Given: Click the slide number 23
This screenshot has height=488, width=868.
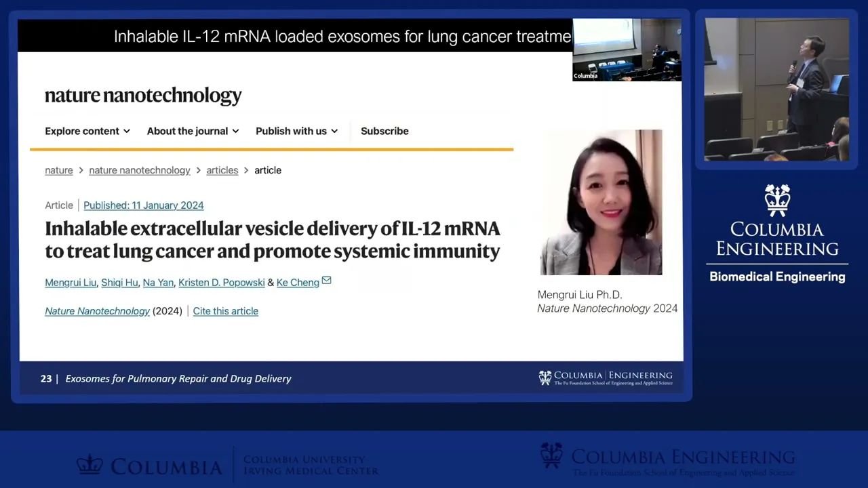Looking at the screenshot, I should coord(46,379).
